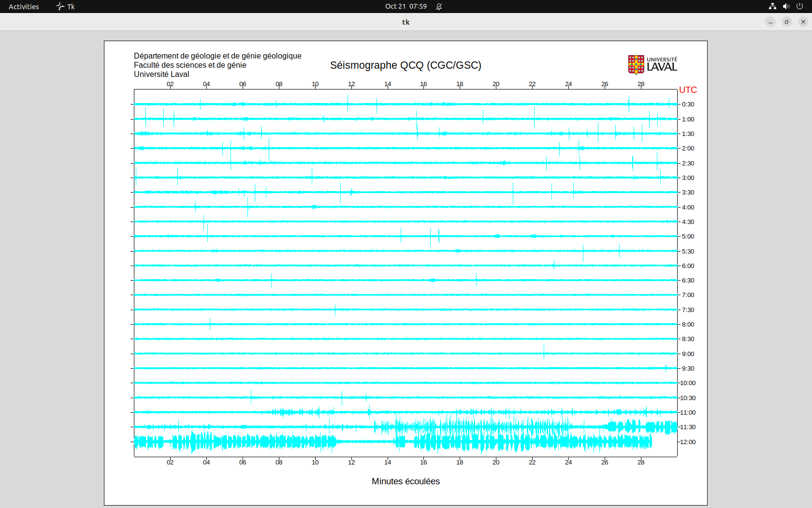Click the volume speaker icon
The height and width of the screenshot is (508, 812).
point(786,6)
